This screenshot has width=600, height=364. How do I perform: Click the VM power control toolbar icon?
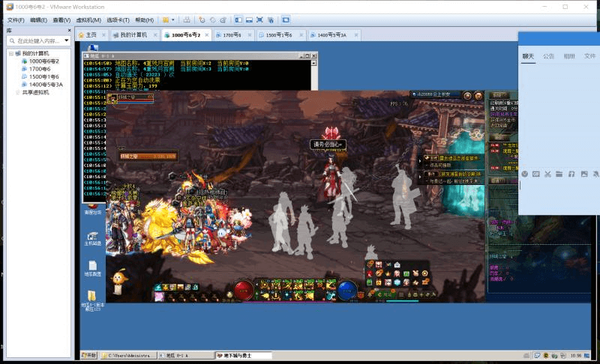tap(166, 20)
